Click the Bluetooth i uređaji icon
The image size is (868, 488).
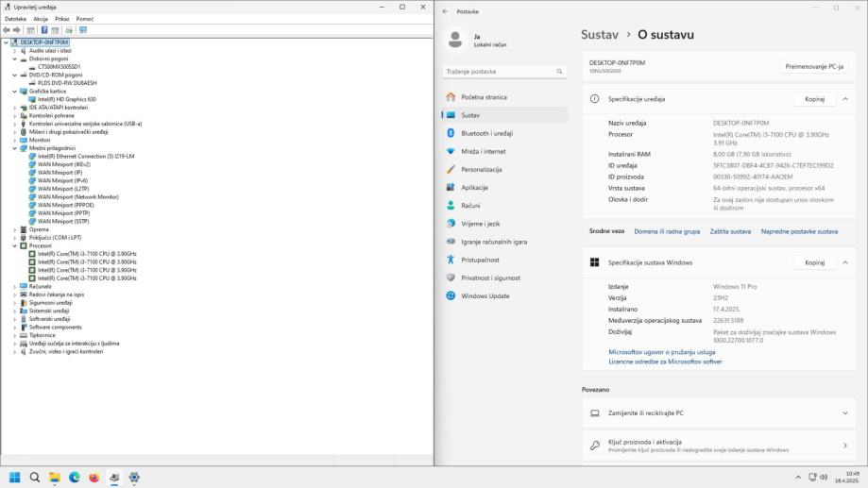coord(451,133)
